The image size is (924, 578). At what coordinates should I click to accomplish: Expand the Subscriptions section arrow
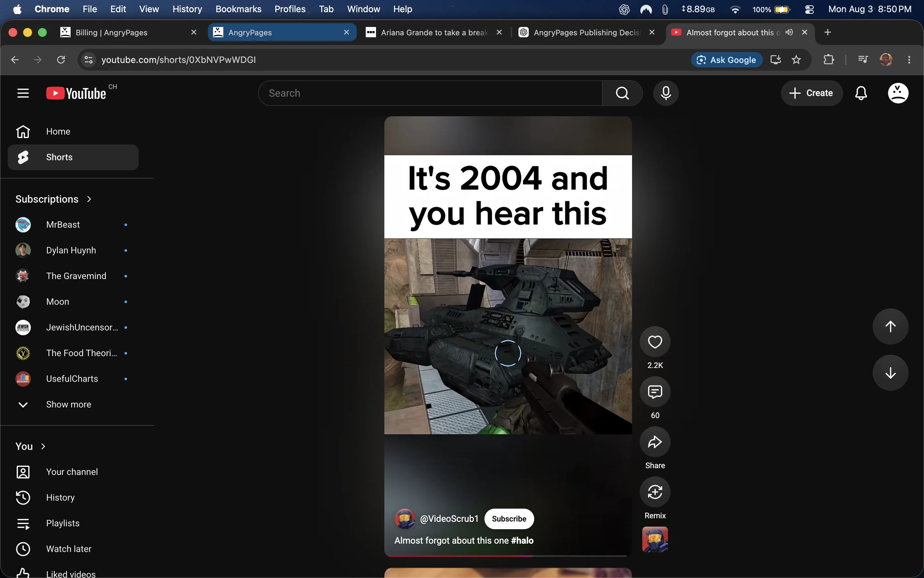89,199
